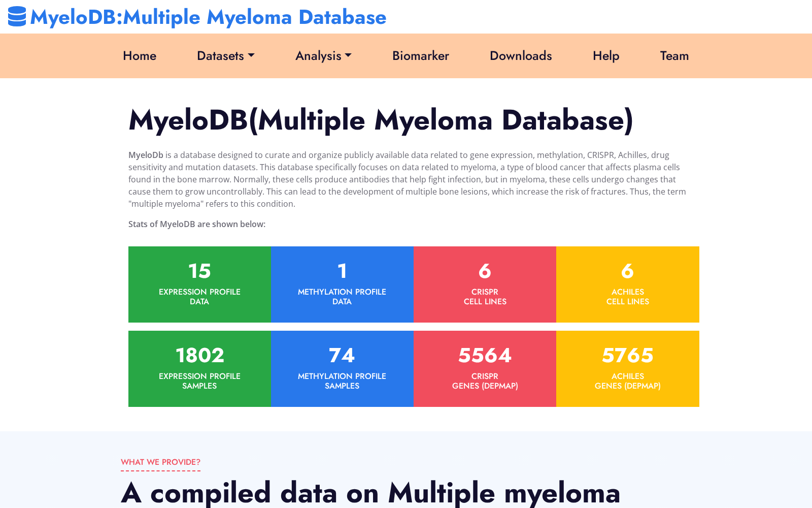Click the 5564 CRISPR Genes (DepMap) card
The width and height of the screenshot is (812, 508).
point(485,369)
